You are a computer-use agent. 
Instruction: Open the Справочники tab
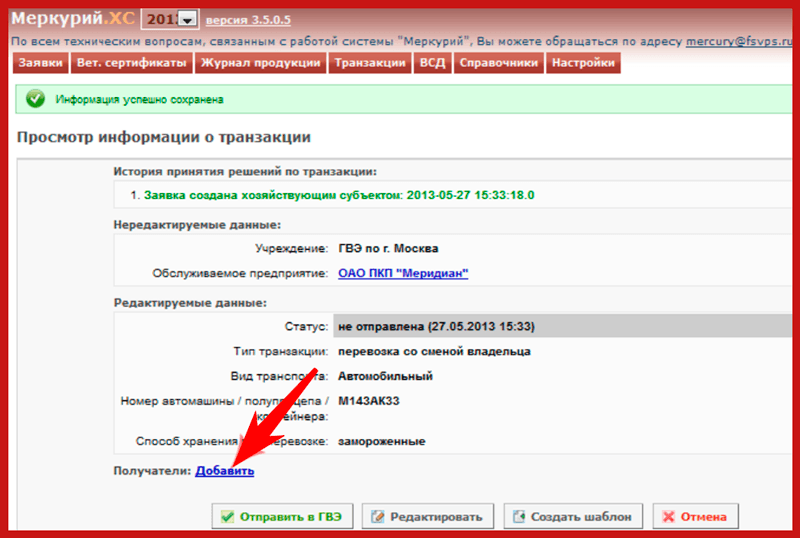coord(498,63)
